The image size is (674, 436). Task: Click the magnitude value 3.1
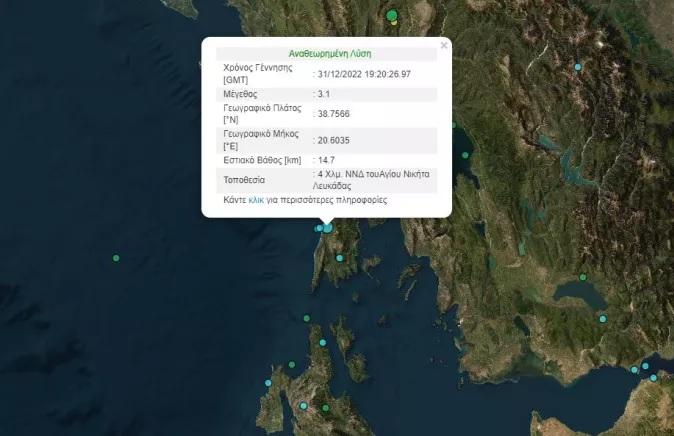[323, 93]
